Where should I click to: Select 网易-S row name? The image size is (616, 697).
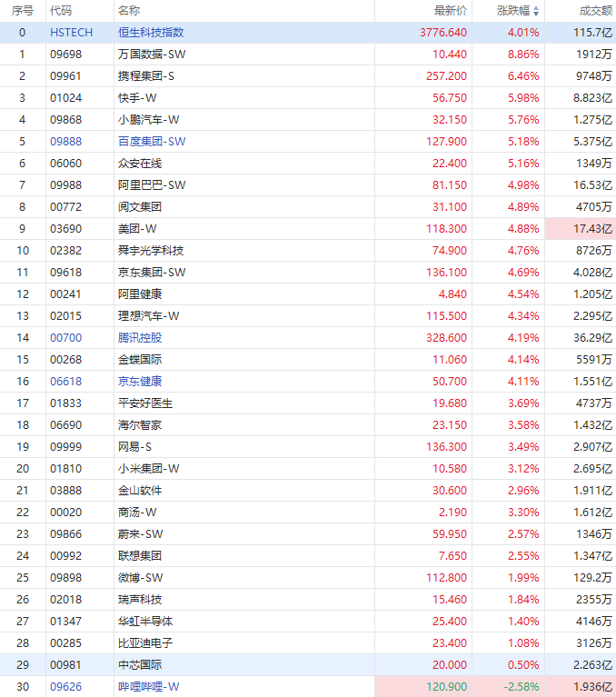(x=135, y=447)
